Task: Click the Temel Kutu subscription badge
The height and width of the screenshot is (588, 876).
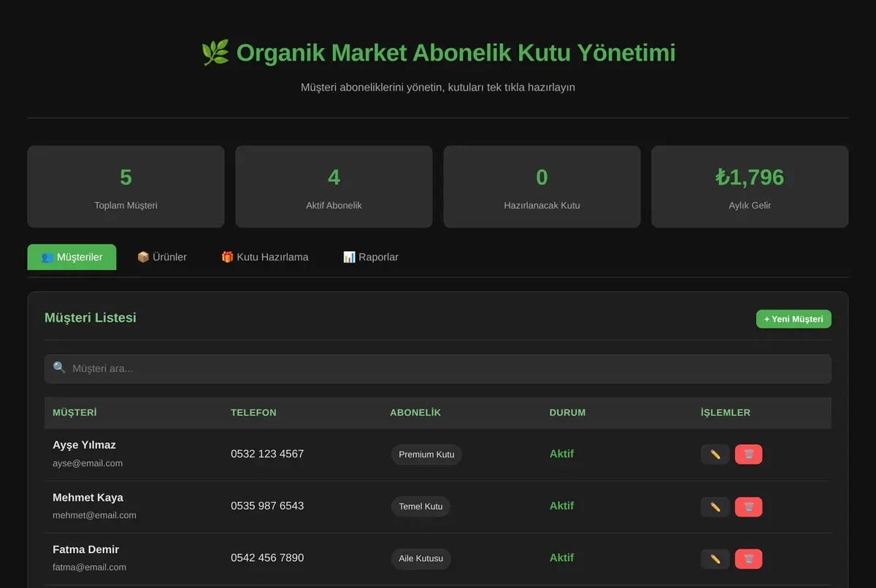Action: point(420,506)
